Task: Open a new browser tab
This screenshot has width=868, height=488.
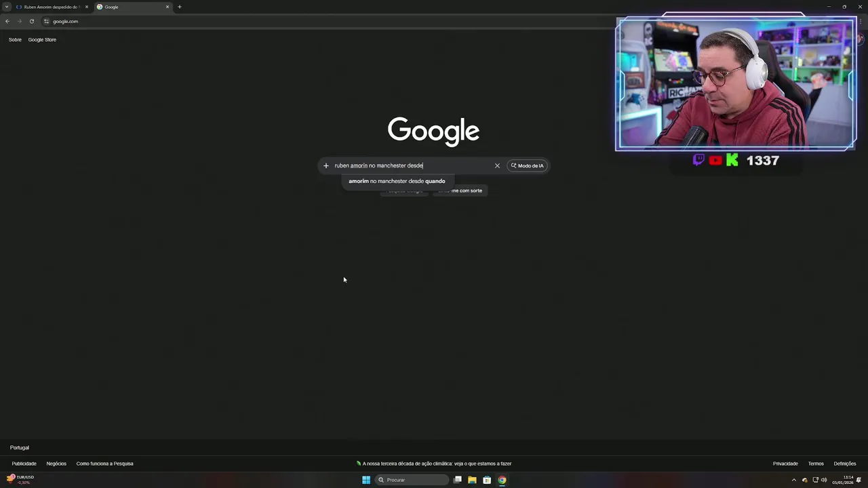Action: pos(180,7)
